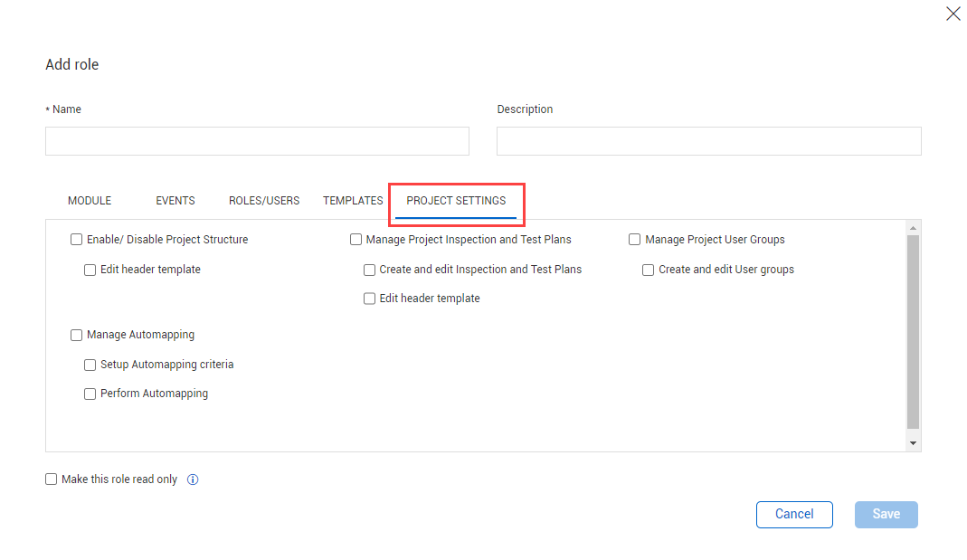
Task: Enable the Manage Automapping checkbox
Action: coord(76,336)
